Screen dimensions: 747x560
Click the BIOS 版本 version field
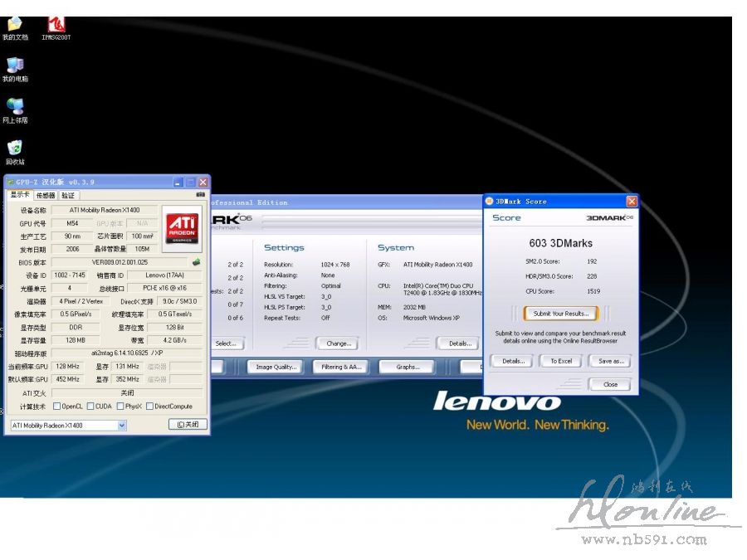120,262
